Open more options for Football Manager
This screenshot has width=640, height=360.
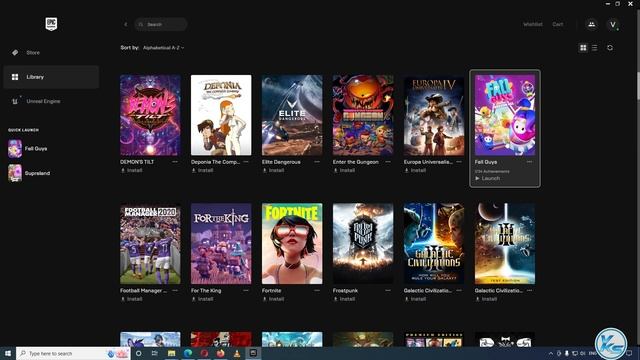(175, 291)
